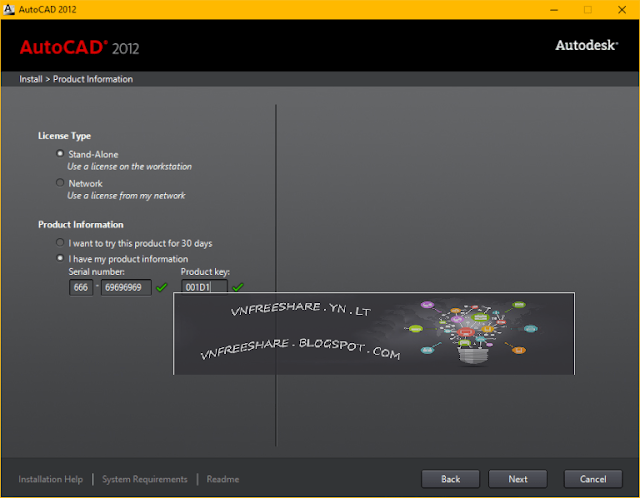Select the Stand-Alone license radio button
Screen dimensions: 640x498
tap(60, 153)
